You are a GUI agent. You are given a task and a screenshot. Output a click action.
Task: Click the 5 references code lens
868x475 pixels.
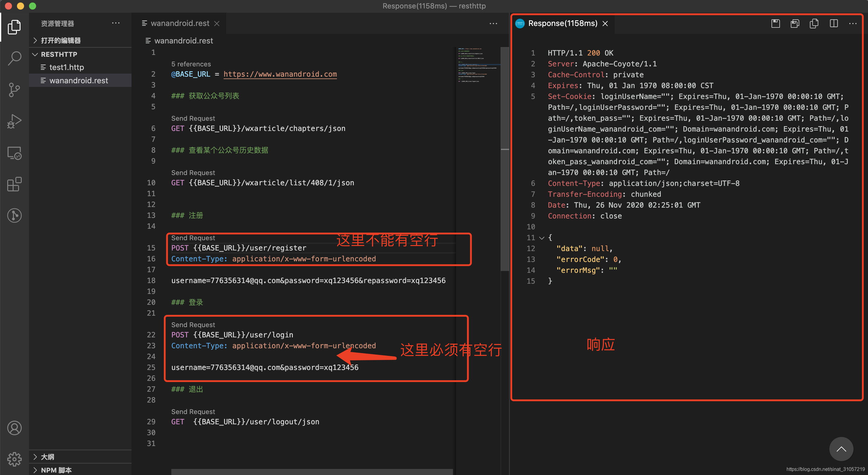[x=191, y=64]
